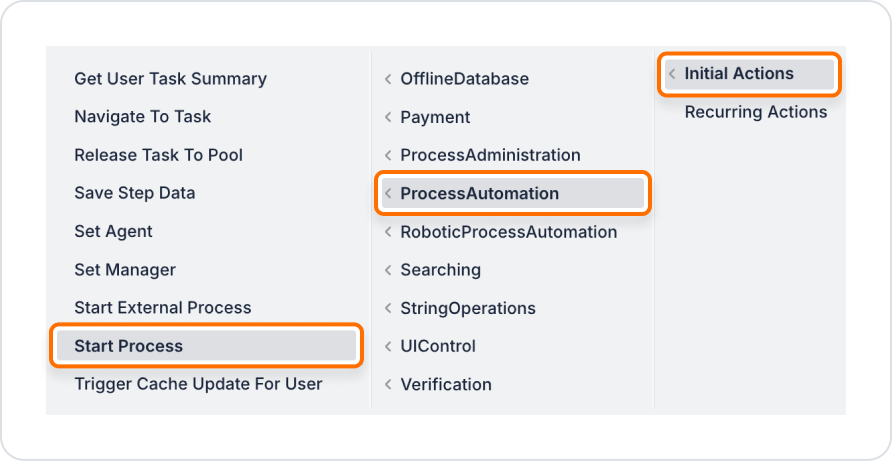Viewport: 892px width, 461px height.
Task: Expand ProcessAdministration category arrow
Action: [388, 155]
